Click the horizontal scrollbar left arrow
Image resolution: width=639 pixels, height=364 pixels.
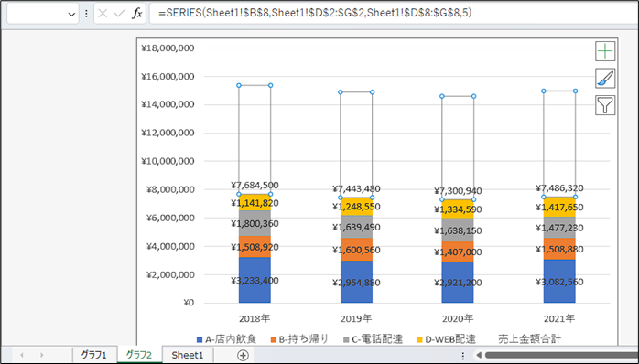(x=479, y=355)
